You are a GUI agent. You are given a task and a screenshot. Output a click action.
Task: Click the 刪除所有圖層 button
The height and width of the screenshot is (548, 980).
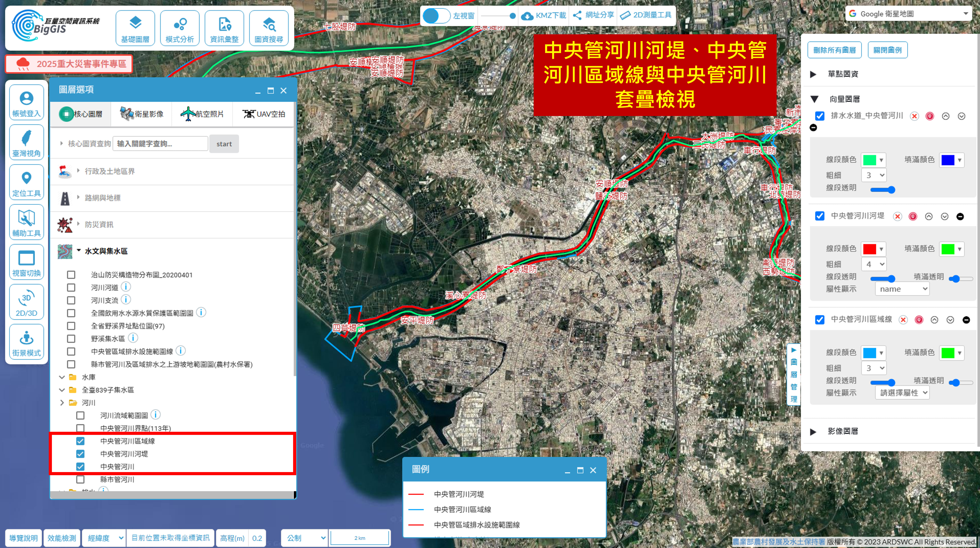point(834,50)
